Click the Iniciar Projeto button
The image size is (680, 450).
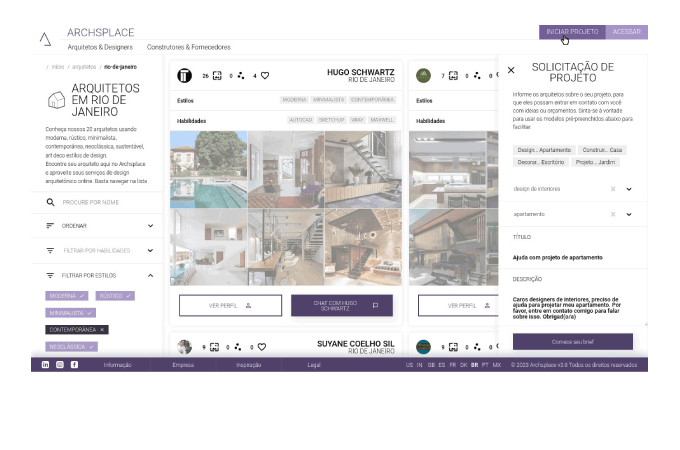[572, 32]
